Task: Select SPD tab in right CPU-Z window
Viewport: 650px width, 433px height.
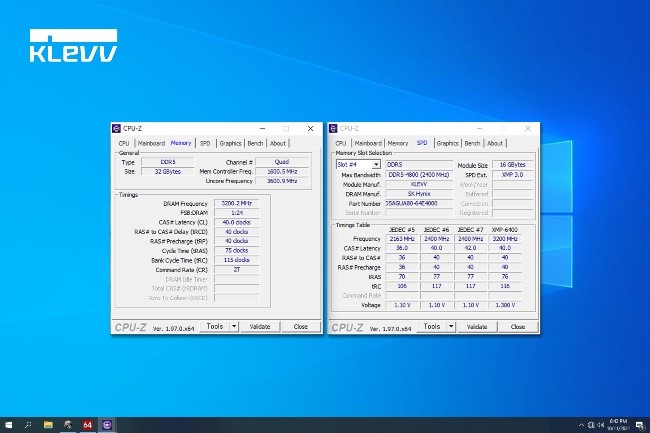Action: click(422, 143)
